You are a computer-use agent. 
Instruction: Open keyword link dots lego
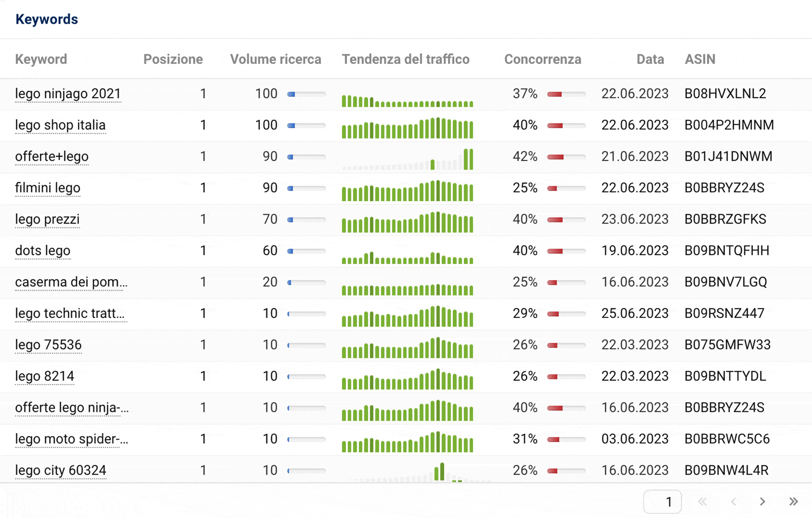(43, 251)
